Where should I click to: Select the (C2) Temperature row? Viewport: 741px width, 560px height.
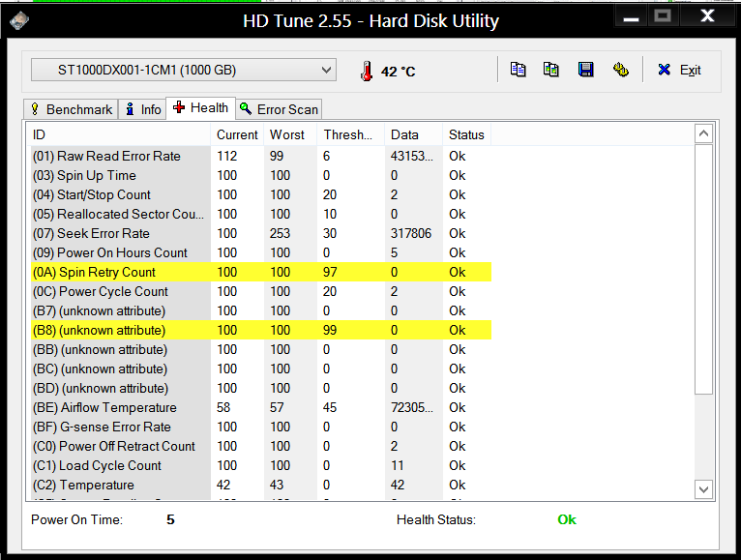pos(261,486)
